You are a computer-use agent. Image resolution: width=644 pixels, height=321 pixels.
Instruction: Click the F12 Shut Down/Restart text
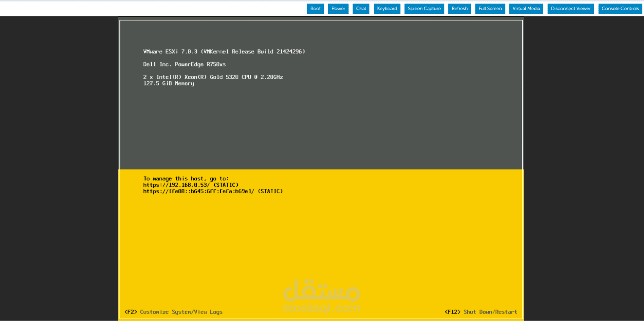(x=481, y=312)
